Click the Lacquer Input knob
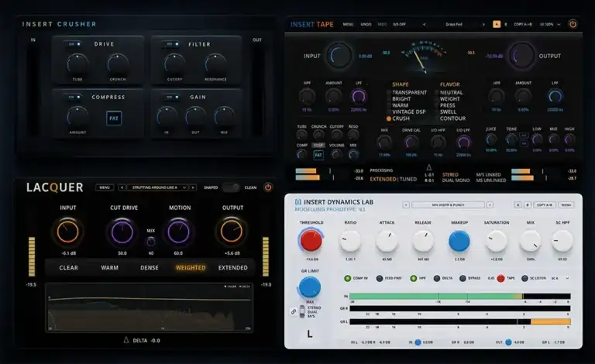 (x=67, y=232)
